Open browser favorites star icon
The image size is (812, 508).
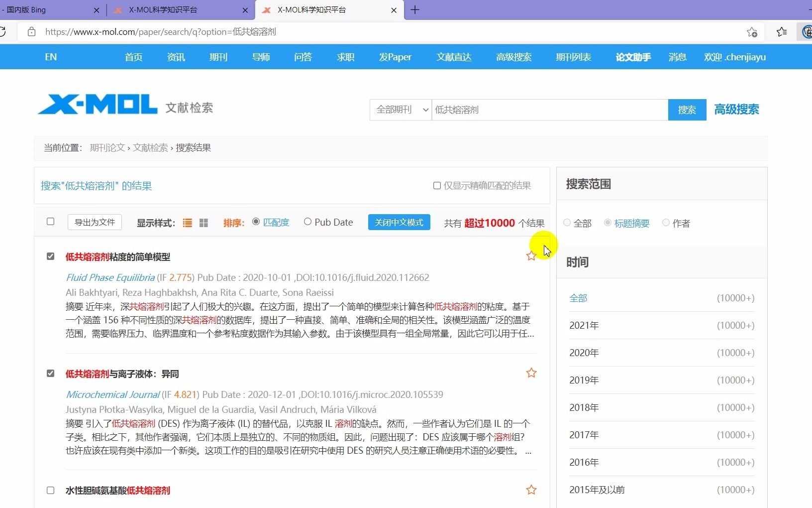[782, 32]
